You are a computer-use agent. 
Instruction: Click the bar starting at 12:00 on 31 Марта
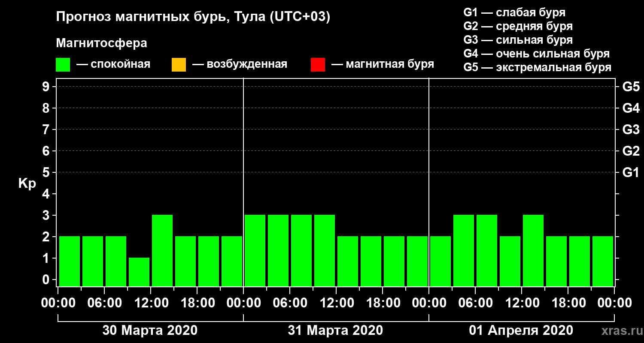tap(348, 261)
